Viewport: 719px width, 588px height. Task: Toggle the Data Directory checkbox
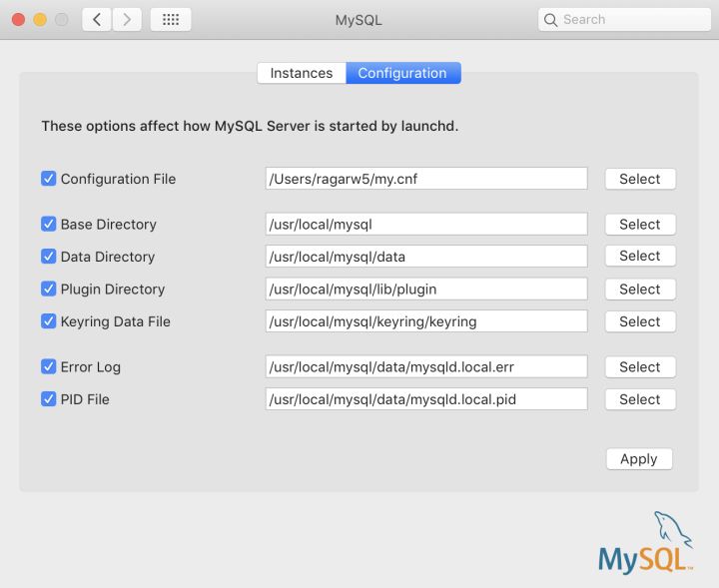[x=48, y=257]
